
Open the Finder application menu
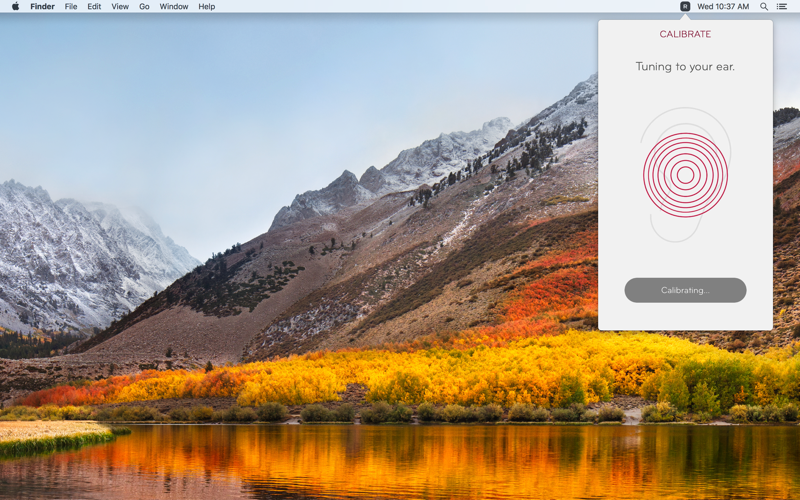click(42, 7)
